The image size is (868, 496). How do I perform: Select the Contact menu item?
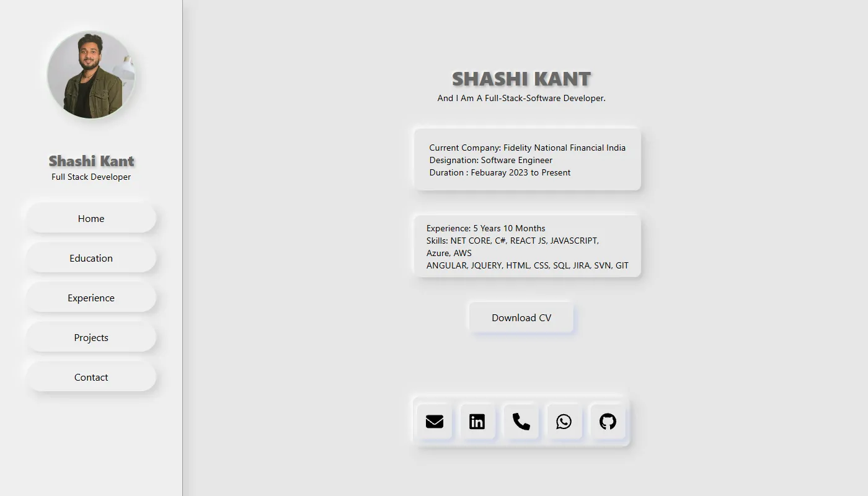point(91,377)
